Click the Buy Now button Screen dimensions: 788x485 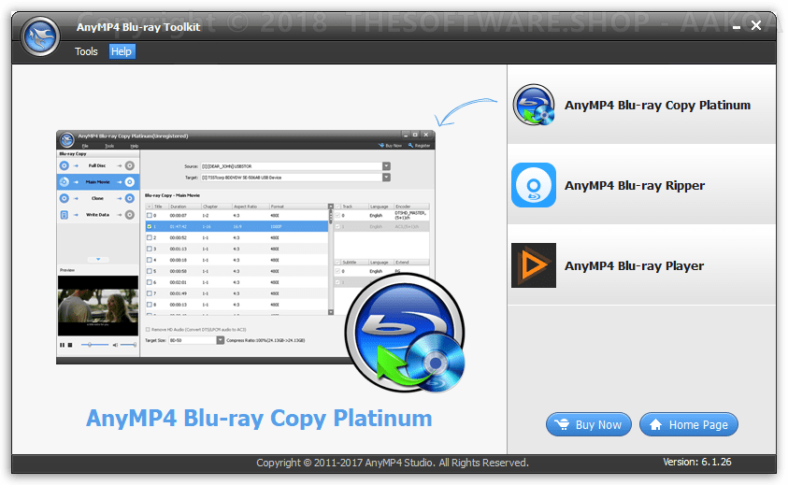588,425
